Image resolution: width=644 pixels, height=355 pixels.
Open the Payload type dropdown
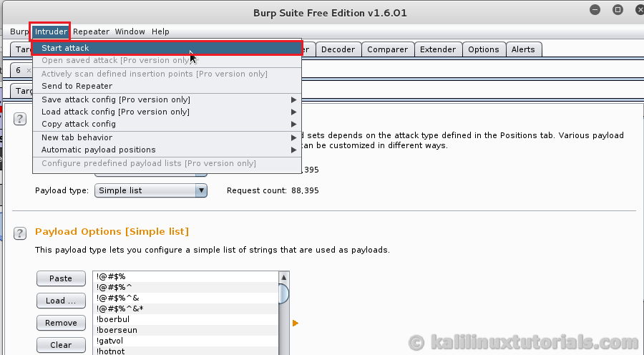(201, 190)
